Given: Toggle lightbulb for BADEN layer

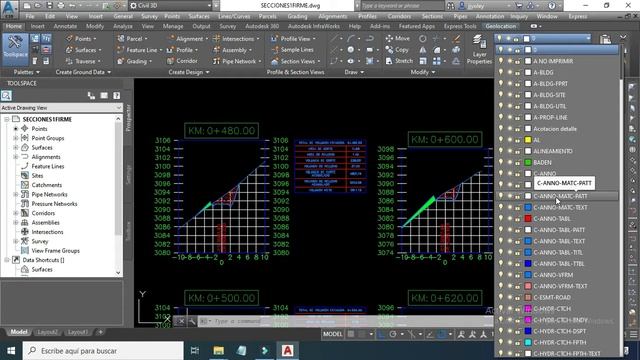Looking at the screenshot, I should click(x=501, y=162).
